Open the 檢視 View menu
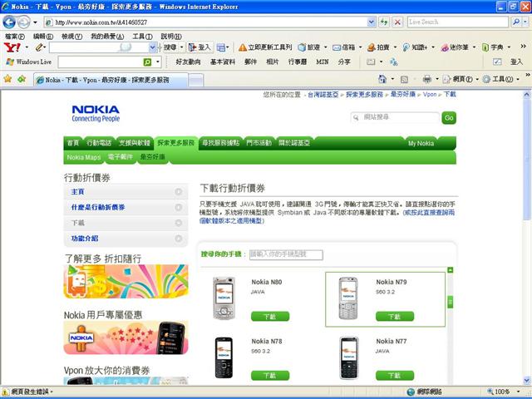The image size is (532, 399). pyautogui.click(x=72, y=37)
